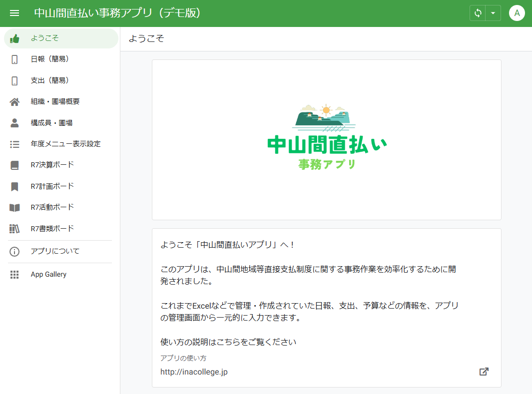The image size is (532, 394).
Task: Go to 日報（簡易）
Action: pyautogui.click(x=61, y=59)
